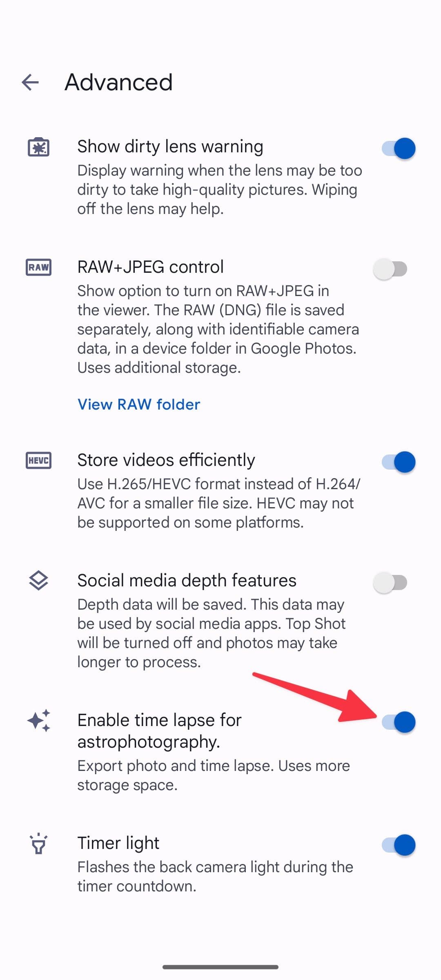Screen dimensions: 441x980
Task: Turn off the Timer light switch
Action: (x=398, y=845)
